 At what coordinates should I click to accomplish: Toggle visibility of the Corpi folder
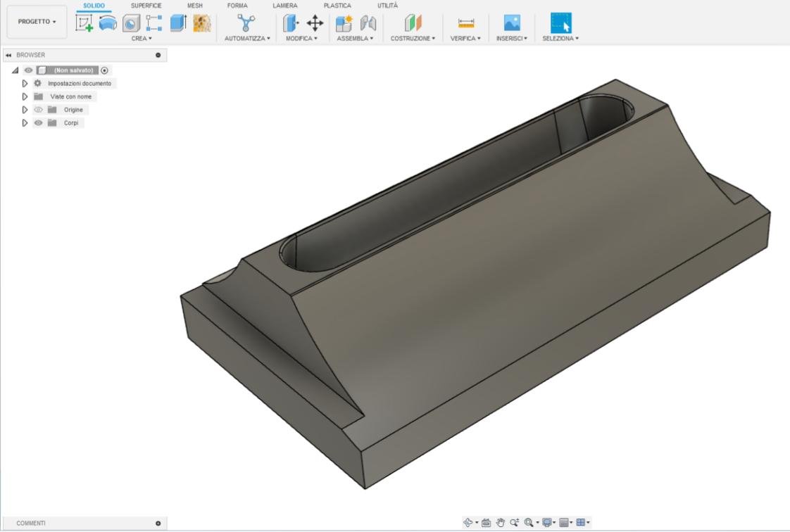(x=38, y=123)
